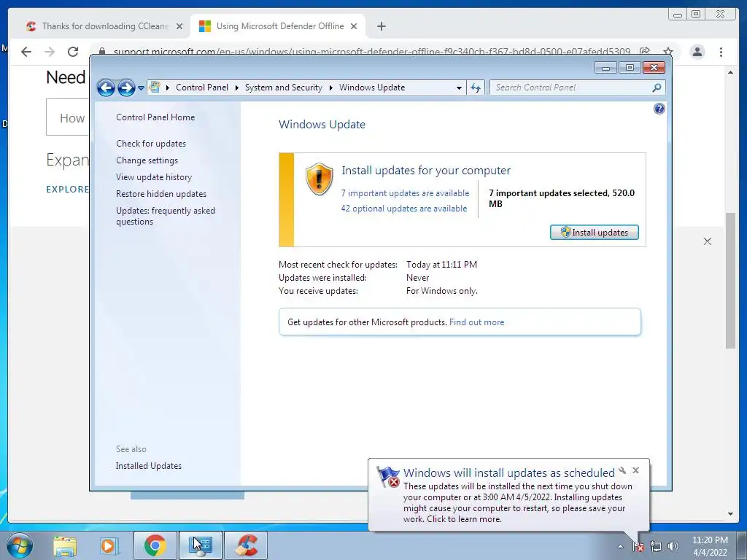Click Restore hidden updates
747x560 pixels.
161,194
